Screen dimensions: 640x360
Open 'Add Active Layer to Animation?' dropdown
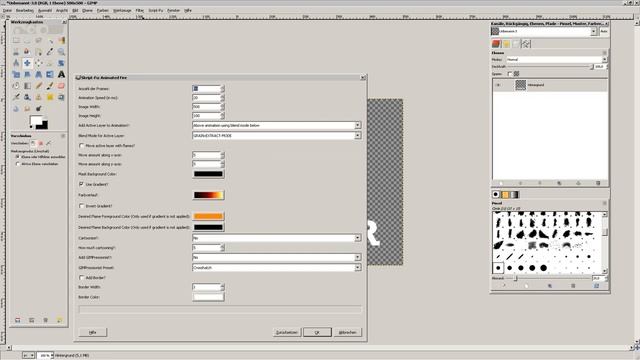(x=276, y=125)
